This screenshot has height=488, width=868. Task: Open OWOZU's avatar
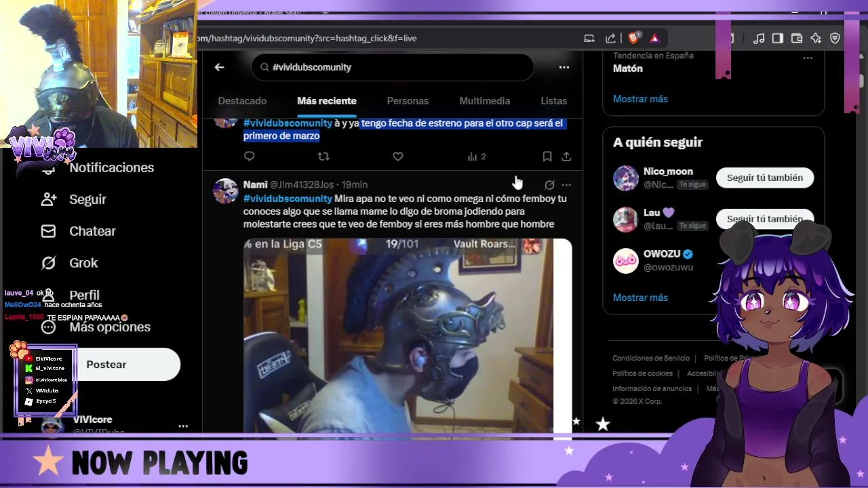[625, 261]
